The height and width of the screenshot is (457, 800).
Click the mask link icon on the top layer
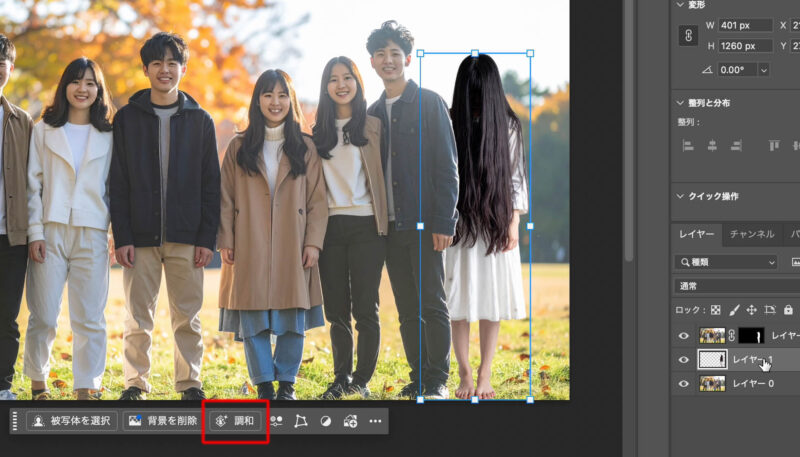[x=732, y=335]
